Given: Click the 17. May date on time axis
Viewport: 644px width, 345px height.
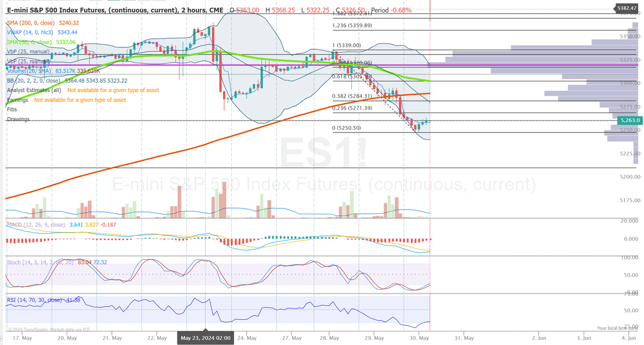Looking at the screenshot, I should (22, 338).
